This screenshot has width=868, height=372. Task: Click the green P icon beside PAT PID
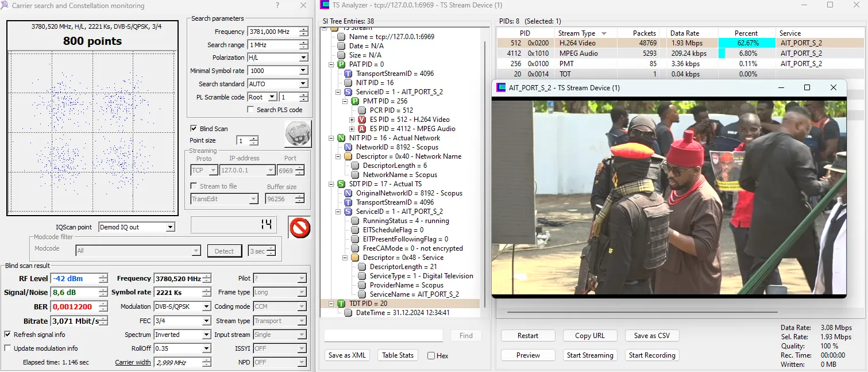click(341, 64)
